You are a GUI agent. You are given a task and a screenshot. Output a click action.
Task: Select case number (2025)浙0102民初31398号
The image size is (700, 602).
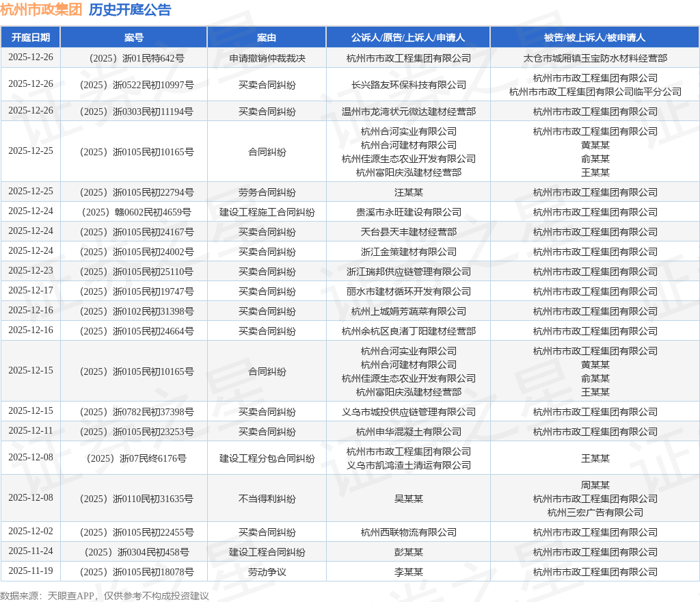click(137, 311)
